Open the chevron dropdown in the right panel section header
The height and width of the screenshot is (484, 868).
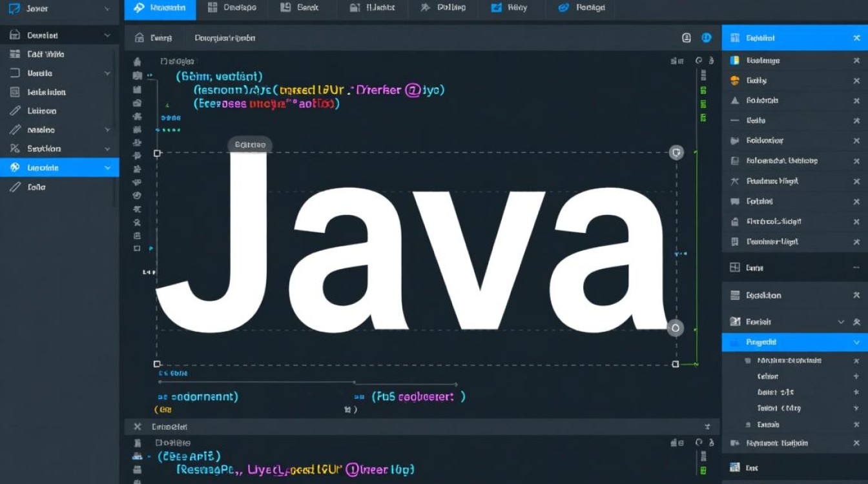[840, 321]
